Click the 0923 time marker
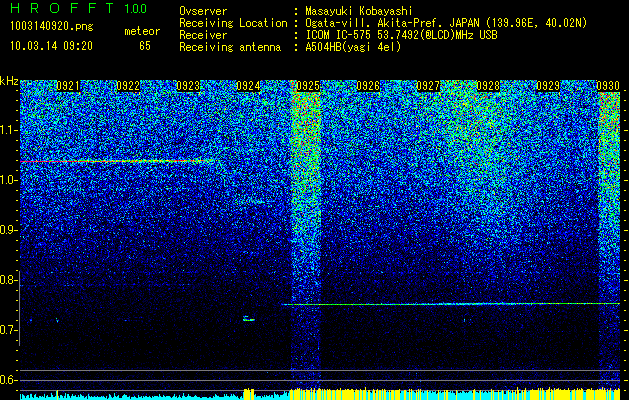 click(x=188, y=86)
